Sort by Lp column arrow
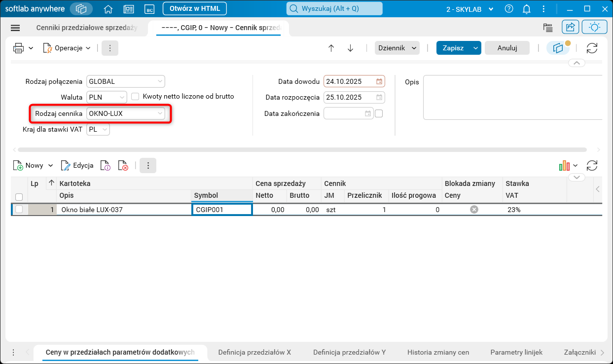 click(x=51, y=183)
